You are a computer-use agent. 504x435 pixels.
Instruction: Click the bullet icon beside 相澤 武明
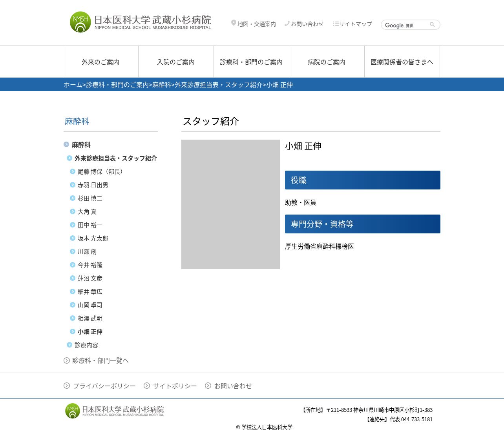pos(73,318)
